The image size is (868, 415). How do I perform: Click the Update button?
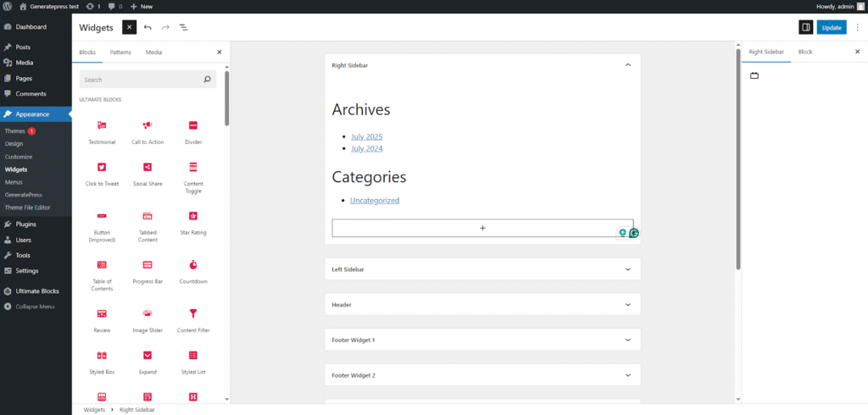(832, 27)
